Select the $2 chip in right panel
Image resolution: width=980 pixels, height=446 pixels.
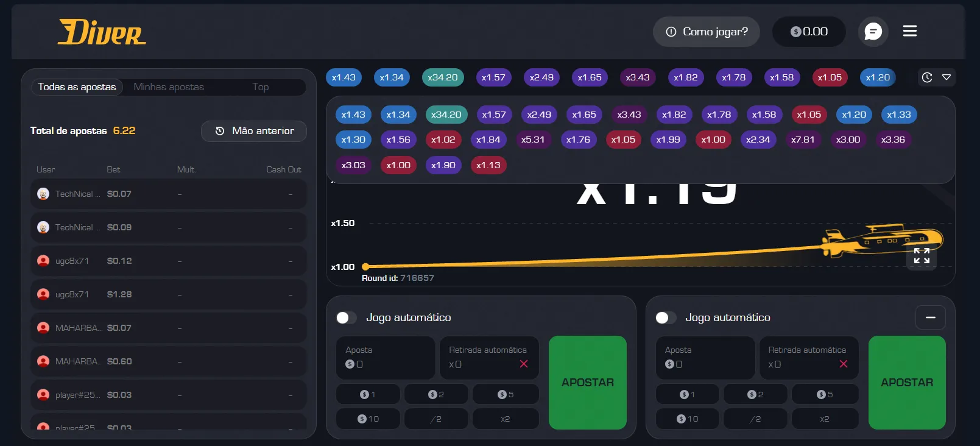(x=756, y=394)
